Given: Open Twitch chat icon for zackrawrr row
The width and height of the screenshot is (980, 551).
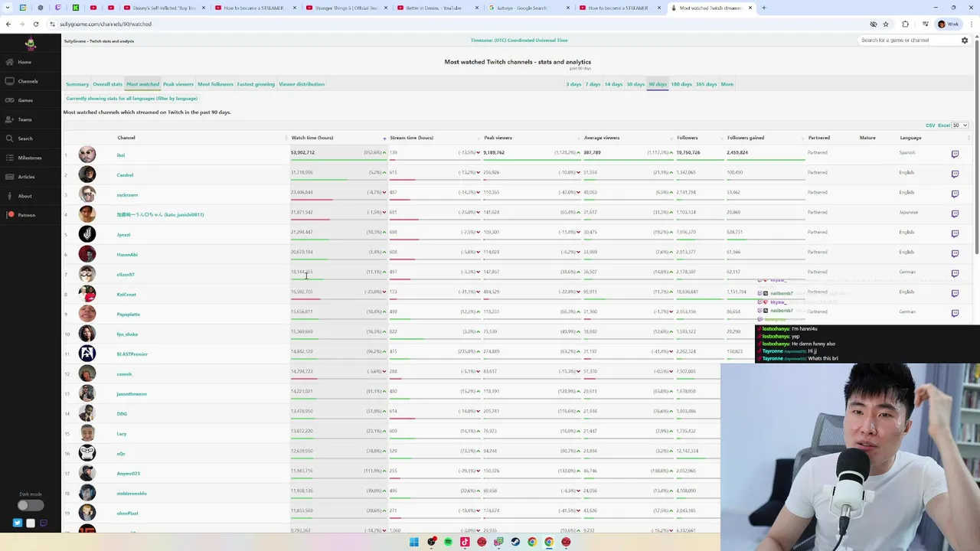Looking at the screenshot, I should tap(955, 194).
